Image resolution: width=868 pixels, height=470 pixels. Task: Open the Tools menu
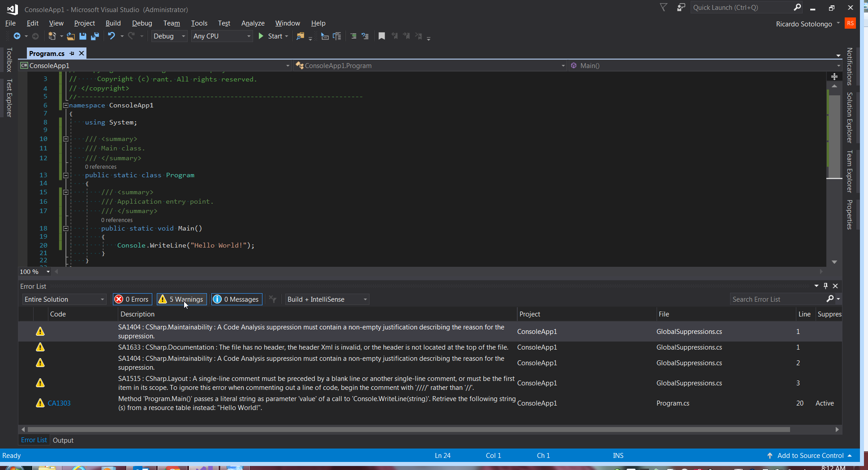point(199,23)
